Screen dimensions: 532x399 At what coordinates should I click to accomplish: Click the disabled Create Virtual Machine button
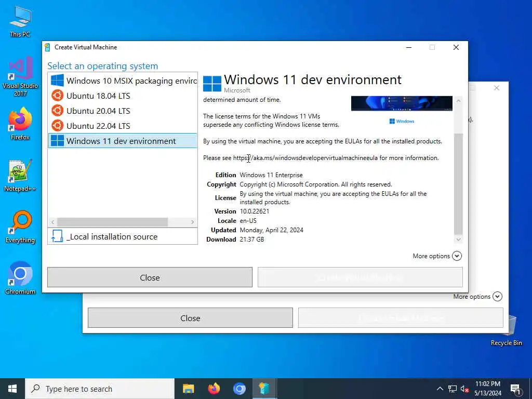click(360, 277)
